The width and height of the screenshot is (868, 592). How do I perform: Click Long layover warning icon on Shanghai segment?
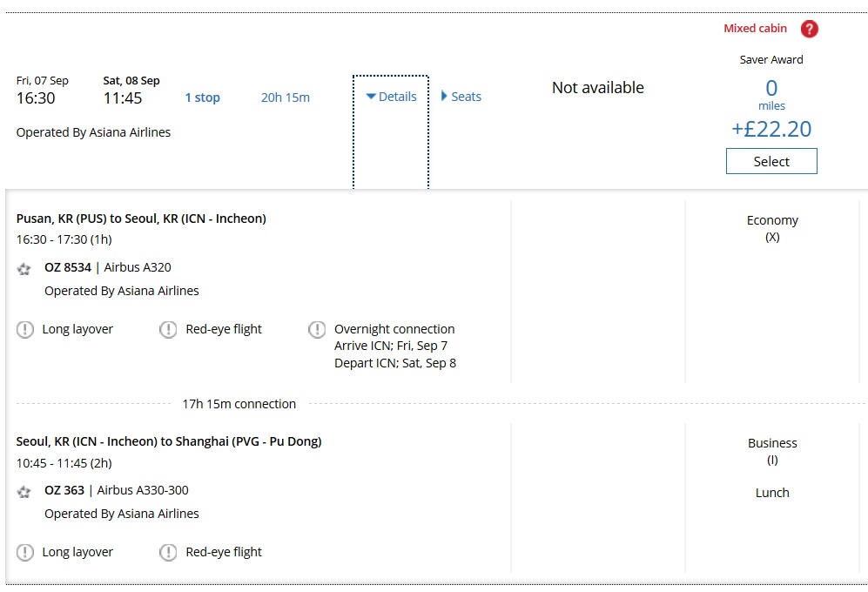tap(25, 553)
